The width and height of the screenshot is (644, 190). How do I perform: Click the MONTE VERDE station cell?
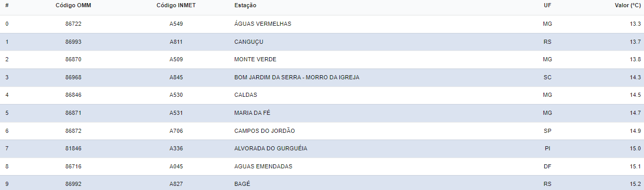[x=255, y=60]
